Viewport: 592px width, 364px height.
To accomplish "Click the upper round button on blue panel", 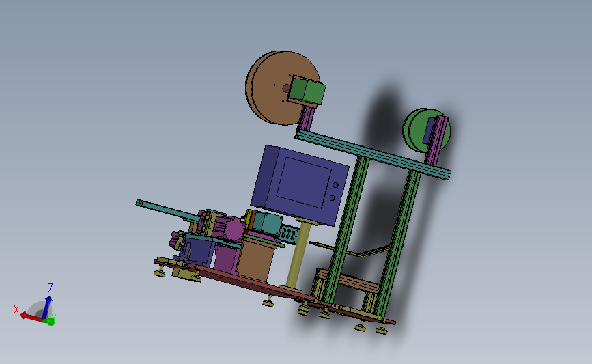I will [335, 185].
